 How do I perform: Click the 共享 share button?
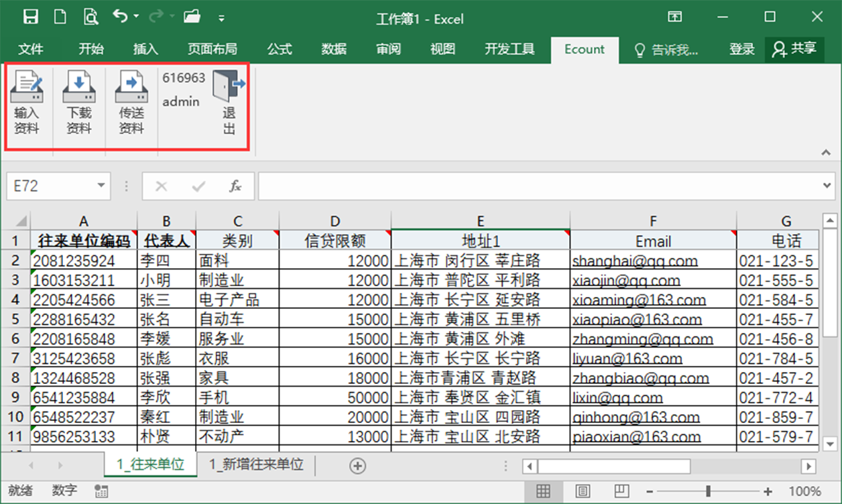(x=794, y=49)
